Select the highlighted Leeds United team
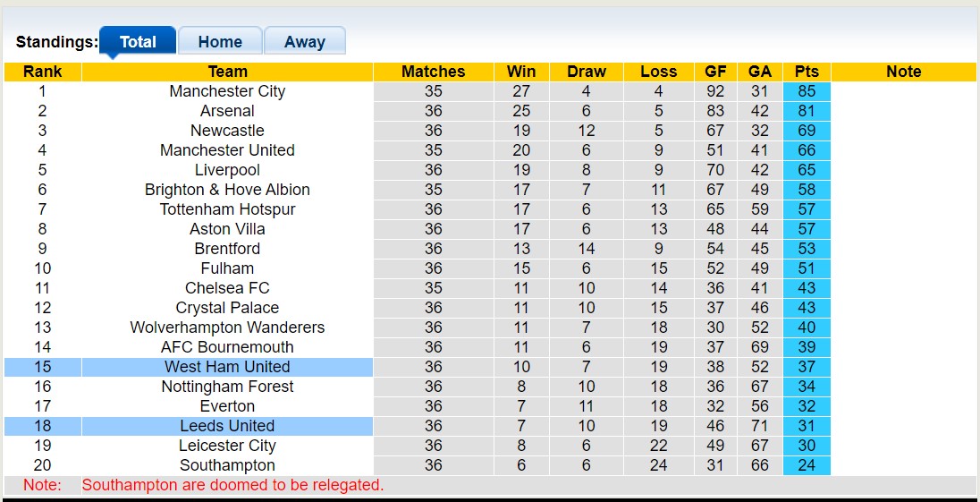This screenshot has width=980, height=502. click(227, 426)
